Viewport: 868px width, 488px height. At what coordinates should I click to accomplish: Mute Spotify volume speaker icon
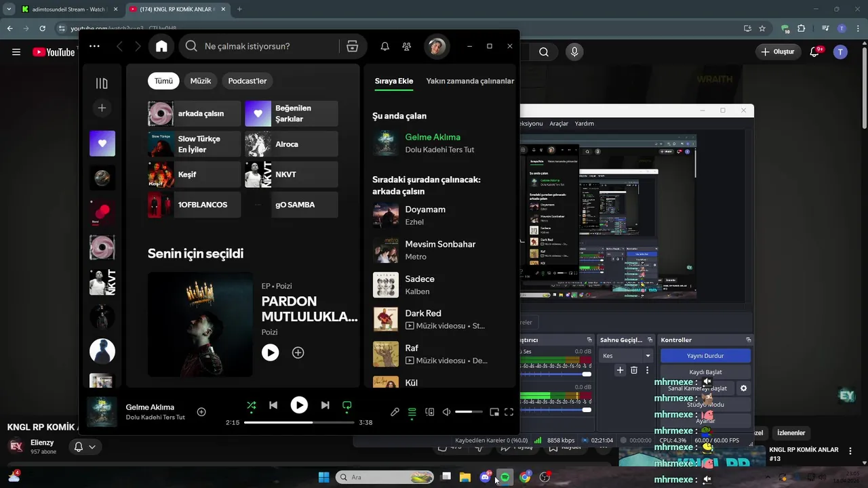(x=446, y=411)
